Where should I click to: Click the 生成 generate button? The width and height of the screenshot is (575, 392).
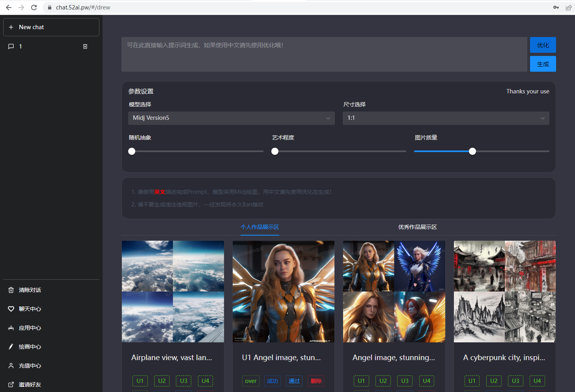point(543,64)
